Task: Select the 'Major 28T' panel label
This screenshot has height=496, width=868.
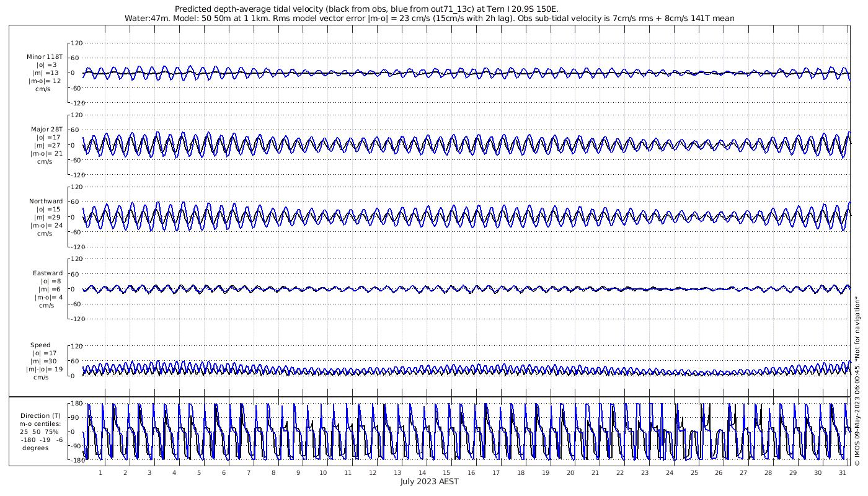Action: pyautogui.click(x=47, y=129)
